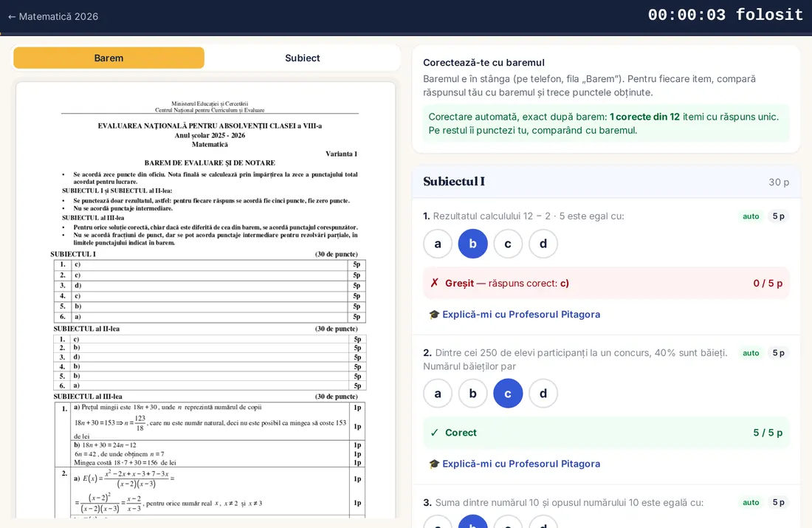The image size is (812, 528).
Task: Click the question 3 text about opusul numărului
Action: point(569,503)
